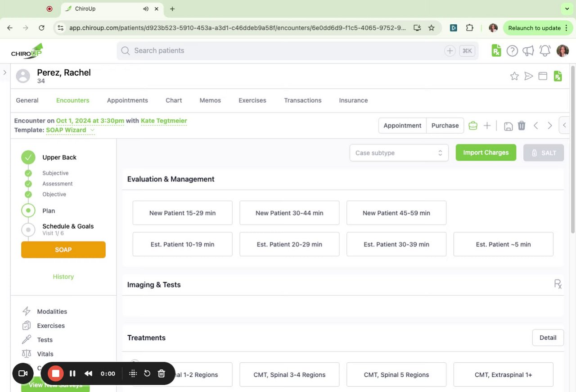Open the notifications bell icon

click(x=545, y=51)
